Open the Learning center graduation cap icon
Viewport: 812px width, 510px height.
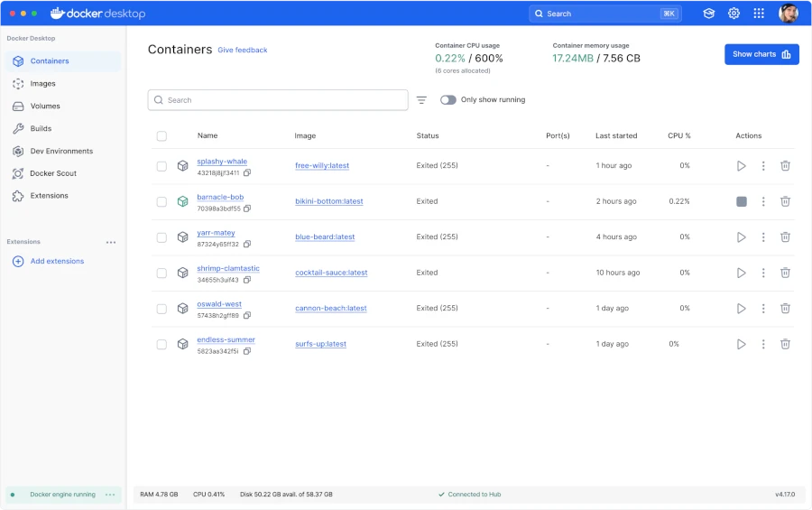708,14
